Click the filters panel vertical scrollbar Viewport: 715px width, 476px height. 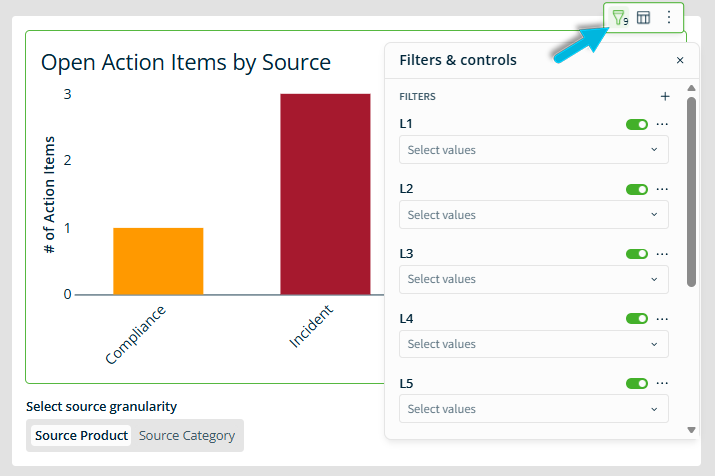(691, 190)
